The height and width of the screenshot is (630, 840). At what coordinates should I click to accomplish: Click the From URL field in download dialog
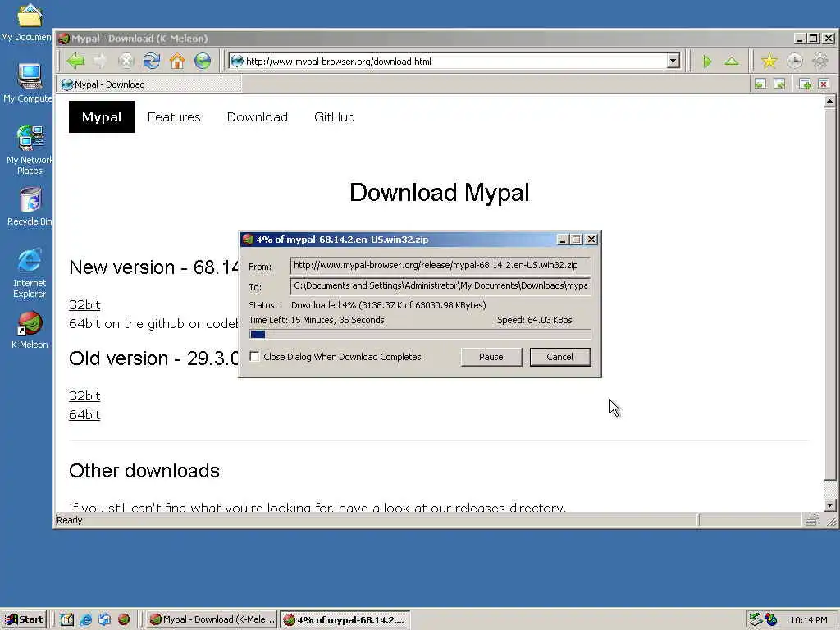tap(441, 266)
